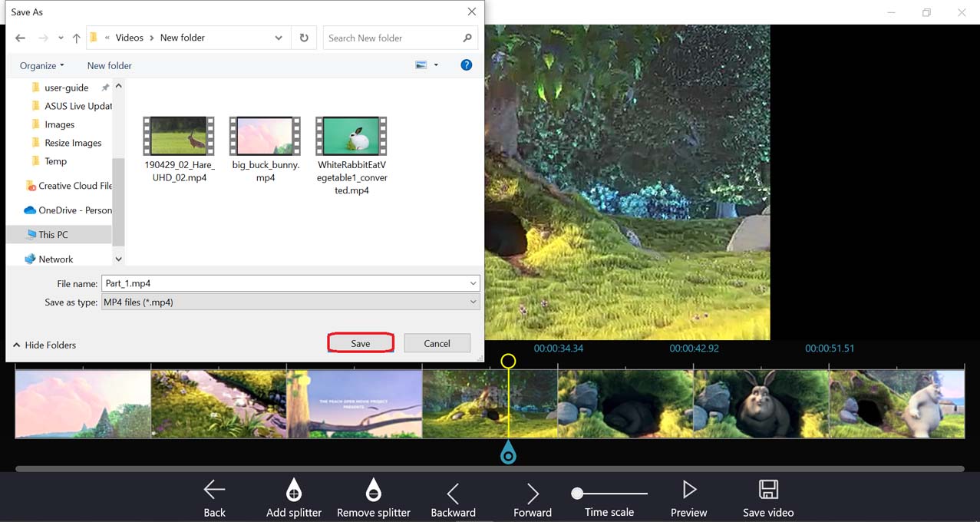
Task: Click the Save video floppy icon
Action: (767, 490)
